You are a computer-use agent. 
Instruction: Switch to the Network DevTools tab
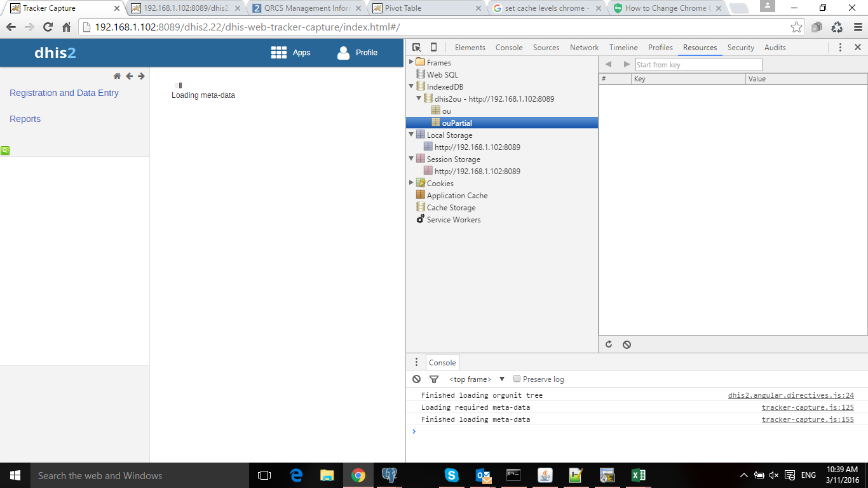584,48
